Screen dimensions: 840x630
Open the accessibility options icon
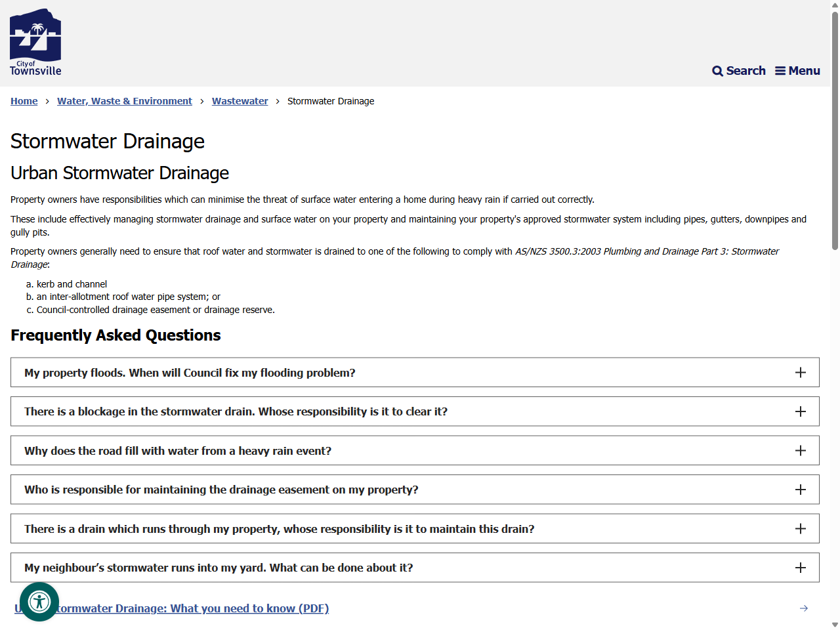(x=39, y=602)
